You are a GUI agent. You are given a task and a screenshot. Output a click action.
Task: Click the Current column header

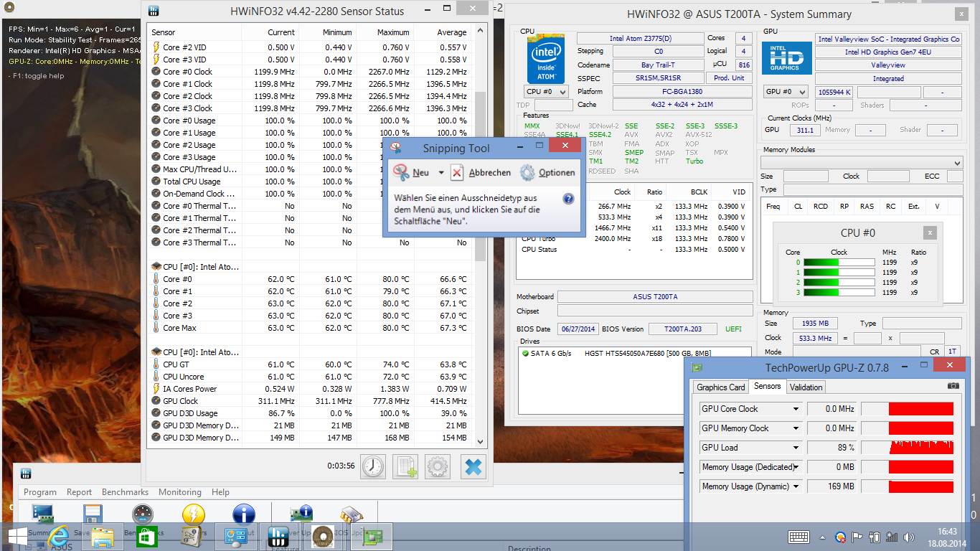(270, 32)
